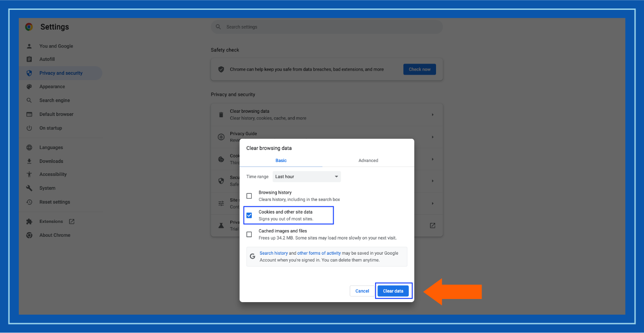The height and width of the screenshot is (333, 644).
Task: Expand the Clear browsing data row chevron
Action: click(x=432, y=114)
